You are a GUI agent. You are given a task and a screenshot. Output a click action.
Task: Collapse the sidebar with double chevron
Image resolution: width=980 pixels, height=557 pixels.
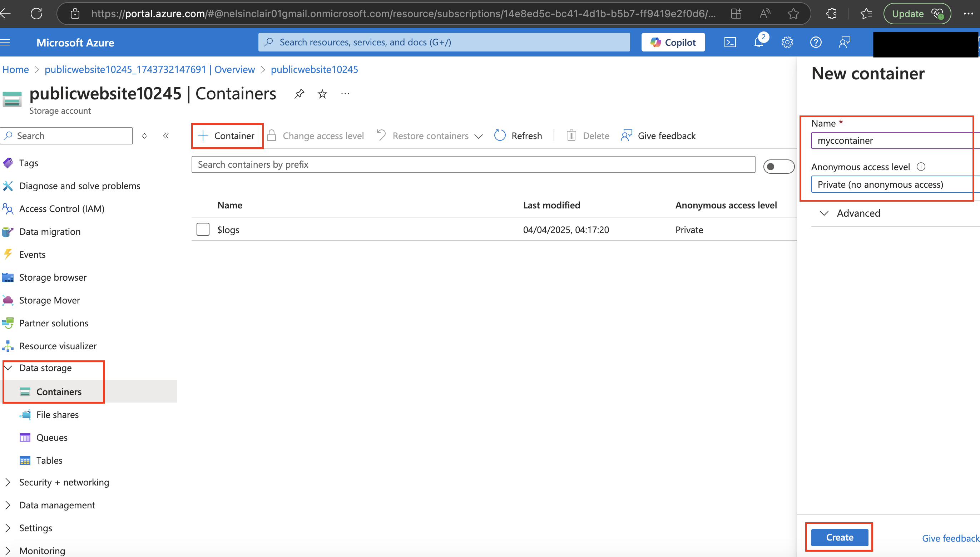point(166,136)
